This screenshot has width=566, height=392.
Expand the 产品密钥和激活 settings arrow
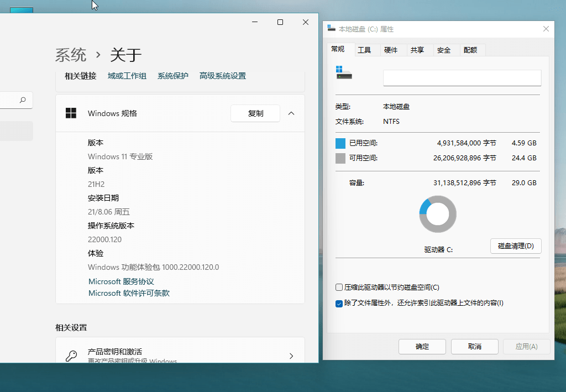[291, 356]
